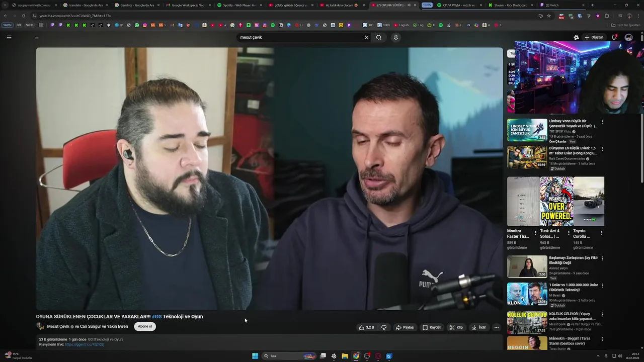Open the YouTube guide hamburger menu
The image size is (644, 362).
tap(9, 37)
